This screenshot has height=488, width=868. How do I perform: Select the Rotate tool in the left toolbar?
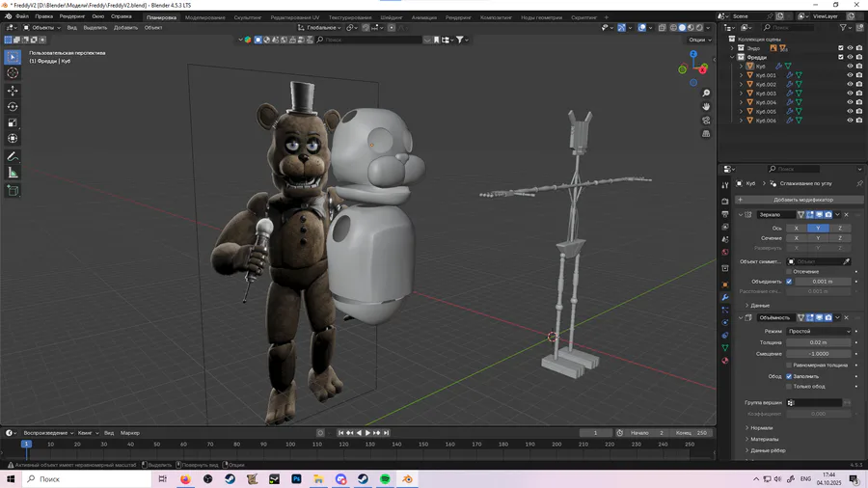tap(13, 106)
